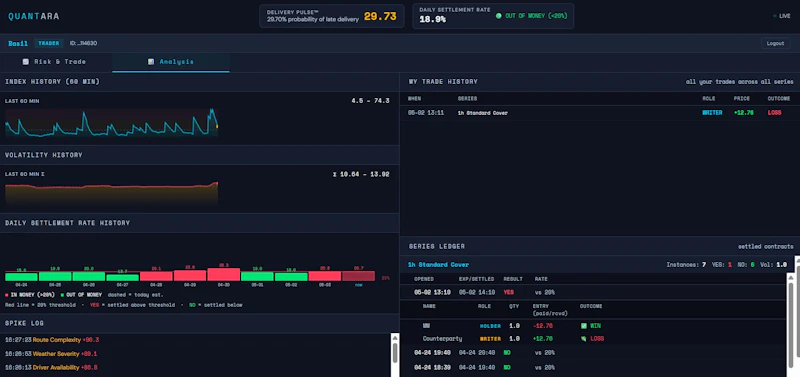Click the 04-24 settlement rate bar

click(x=21, y=277)
